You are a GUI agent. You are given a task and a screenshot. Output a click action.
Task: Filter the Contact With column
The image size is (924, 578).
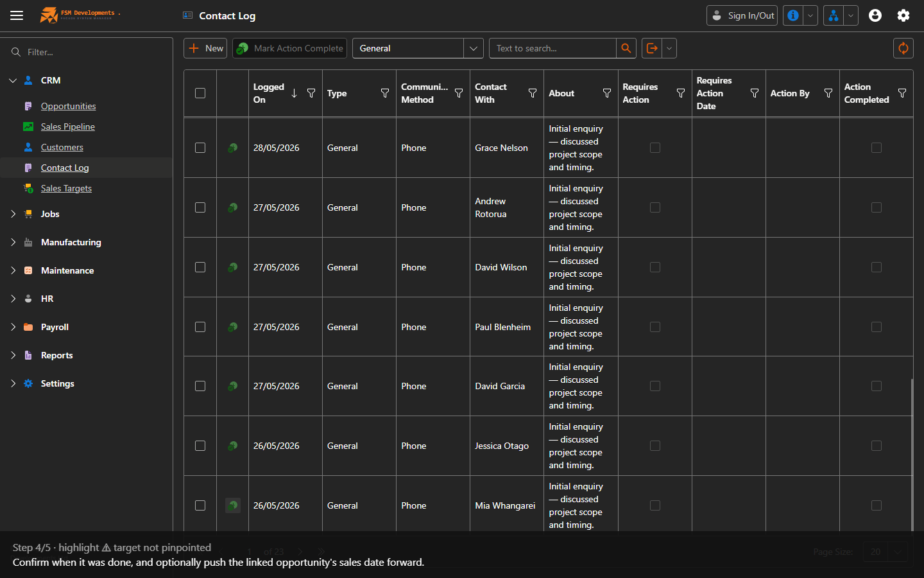(533, 93)
